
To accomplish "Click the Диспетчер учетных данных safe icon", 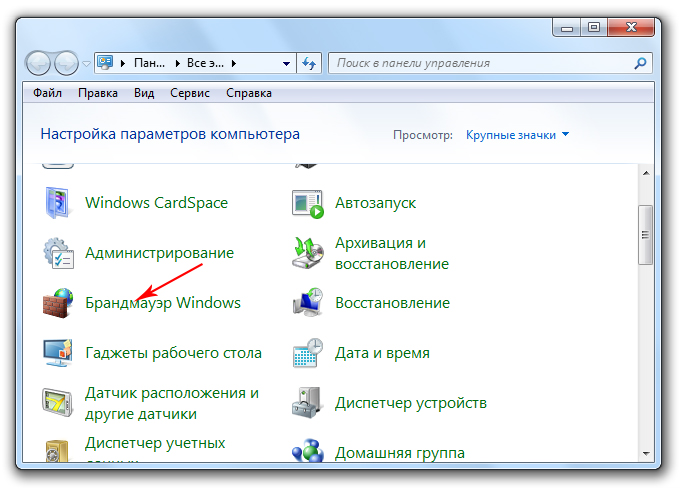I will pos(57,451).
